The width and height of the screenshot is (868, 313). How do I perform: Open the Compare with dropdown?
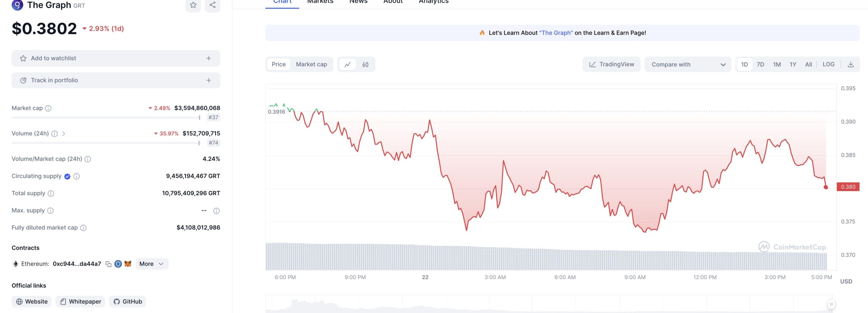point(687,64)
